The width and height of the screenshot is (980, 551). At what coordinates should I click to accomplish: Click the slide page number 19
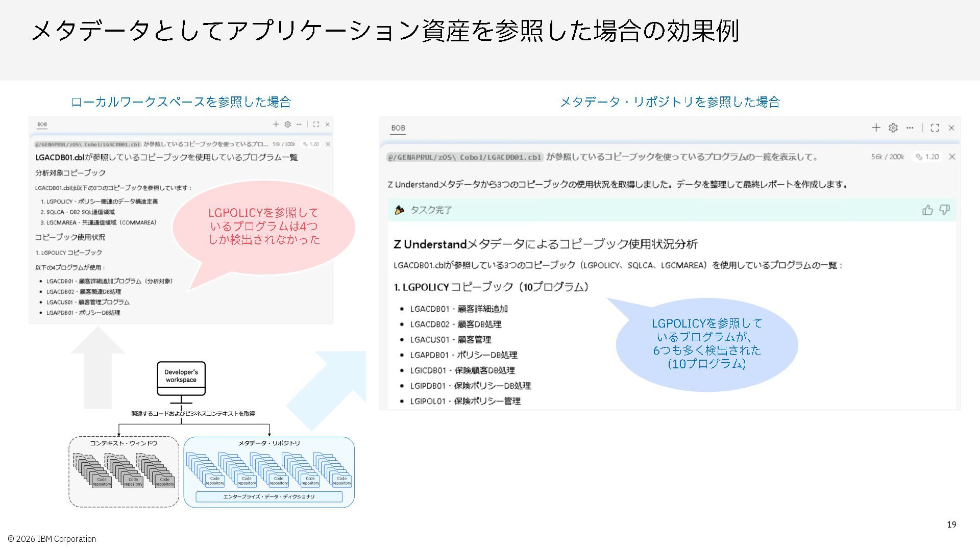point(951,525)
